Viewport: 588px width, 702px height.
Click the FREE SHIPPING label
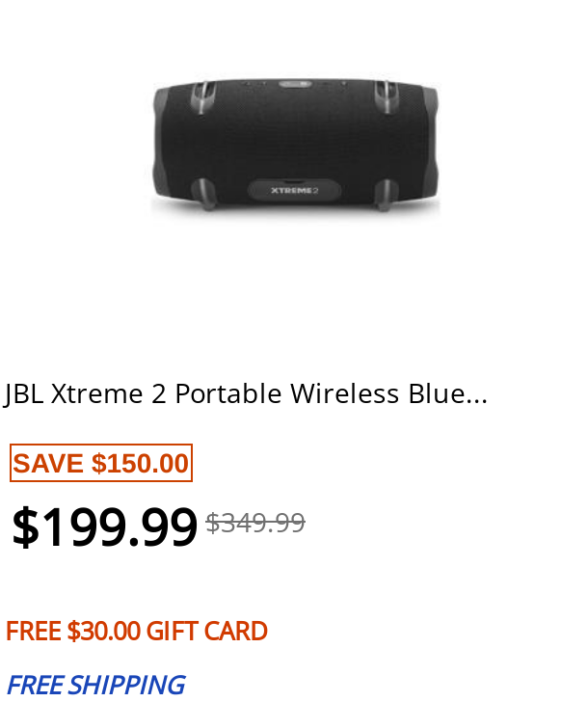pyautogui.click(x=95, y=685)
